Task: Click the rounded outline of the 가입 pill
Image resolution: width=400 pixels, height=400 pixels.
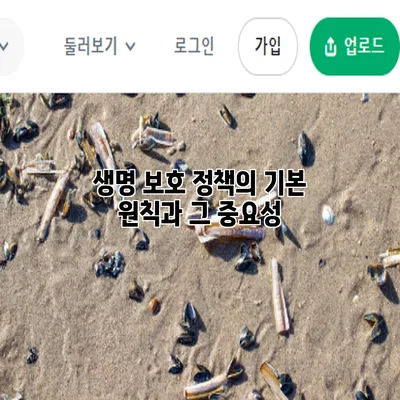Action: 268,46
